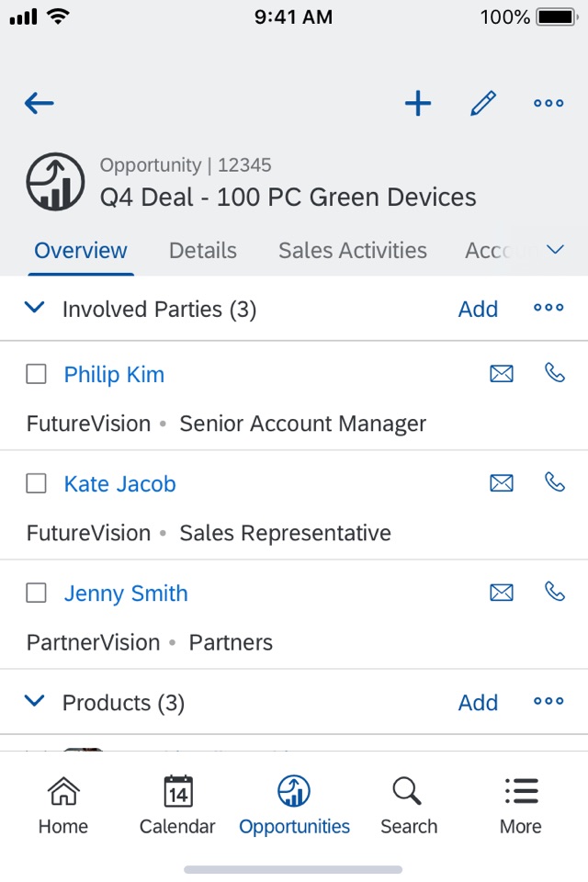Expand the tab overflow chevron
Viewport: 588px width, 882px height.
click(x=555, y=250)
